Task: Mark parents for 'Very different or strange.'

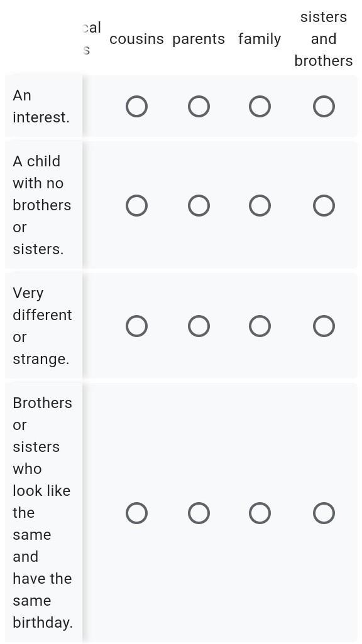Action: pos(199,326)
